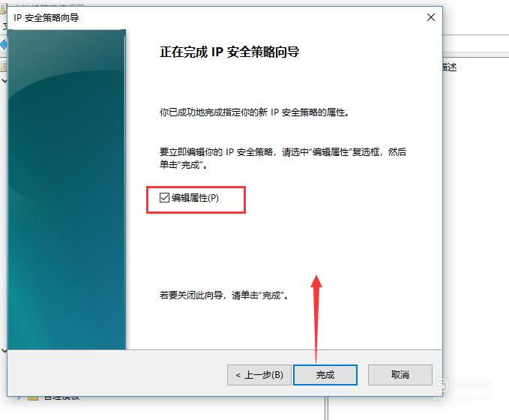Cancel the IP security policy wizard
The width and height of the screenshot is (509, 420).
(x=400, y=375)
